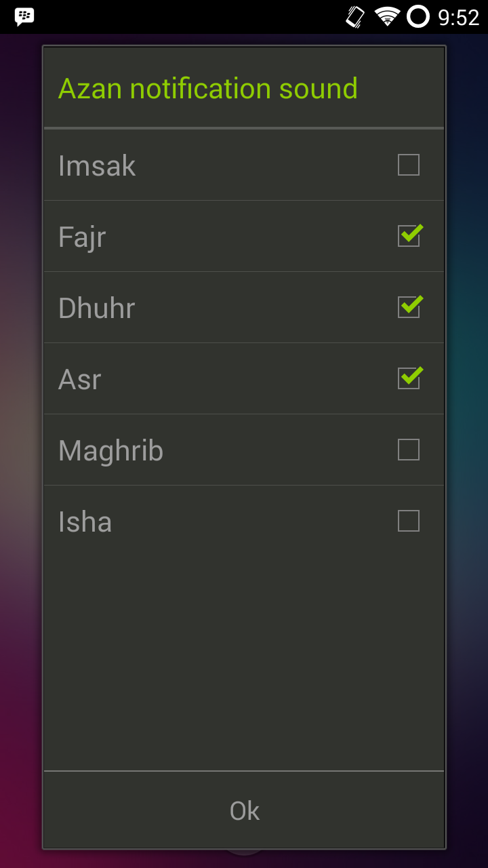488x868 pixels.
Task: Tap the Fajr list item text
Action: tap(82, 239)
